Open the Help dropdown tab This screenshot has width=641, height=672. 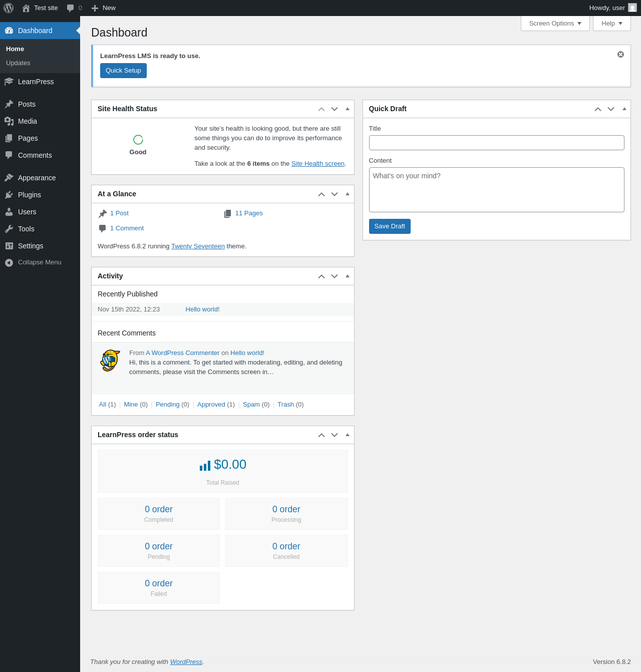(612, 24)
